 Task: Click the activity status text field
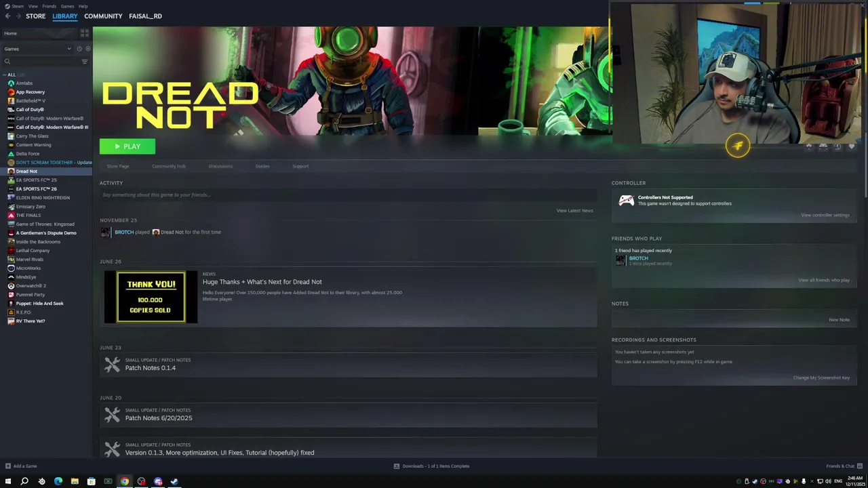coord(348,195)
